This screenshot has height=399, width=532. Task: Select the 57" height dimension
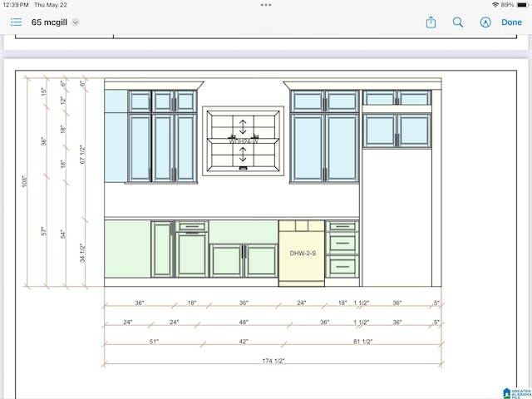[x=44, y=231]
